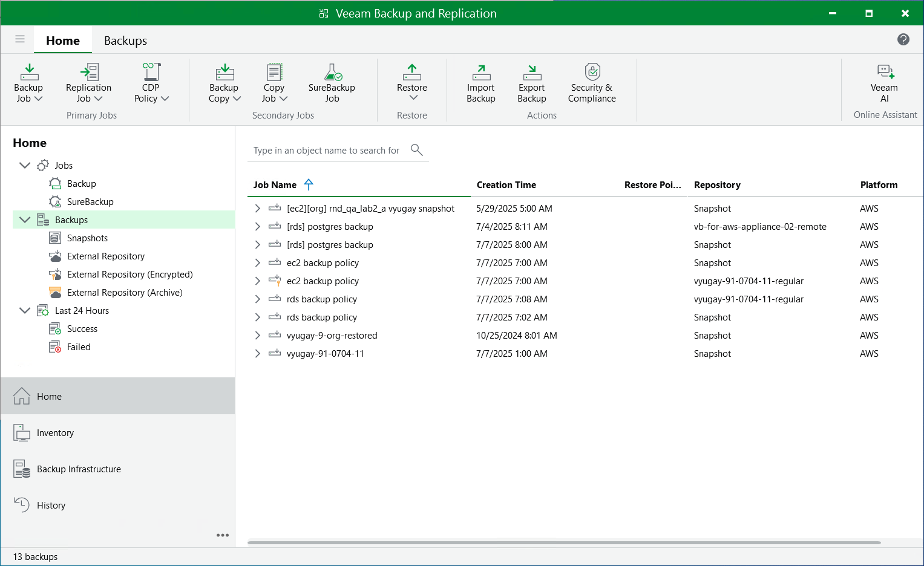Open the Backup Infrastructure view

tap(79, 469)
